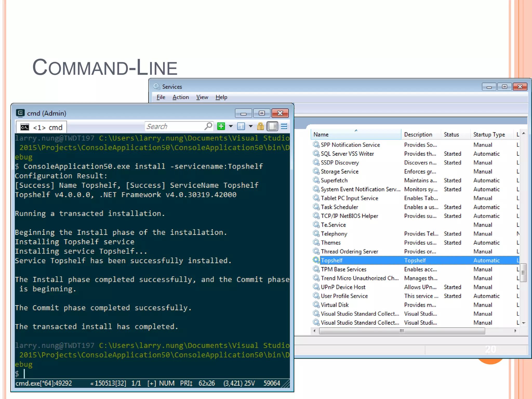Open the Help menu in Services
This screenshot has height=399, width=532.
click(x=221, y=97)
